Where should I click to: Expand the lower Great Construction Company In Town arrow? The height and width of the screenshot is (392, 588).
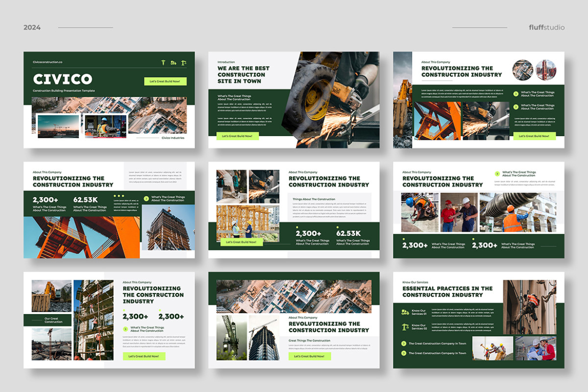pyautogui.click(x=403, y=353)
